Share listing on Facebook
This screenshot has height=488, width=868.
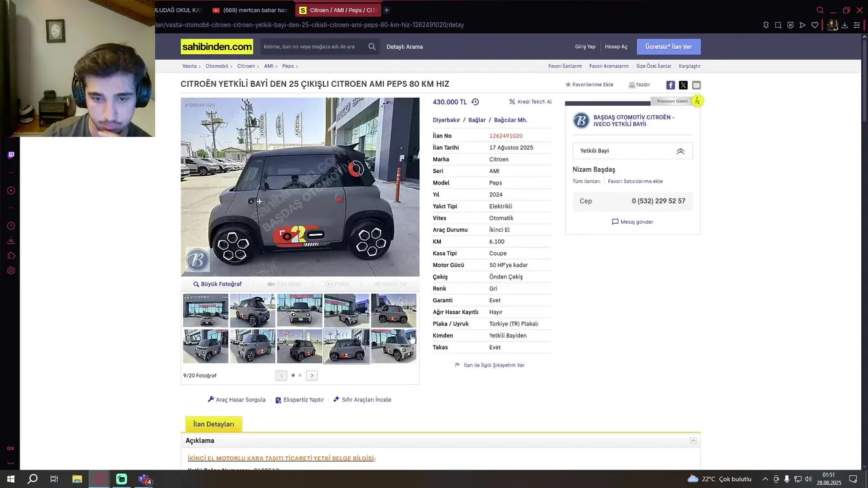click(671, 85)
